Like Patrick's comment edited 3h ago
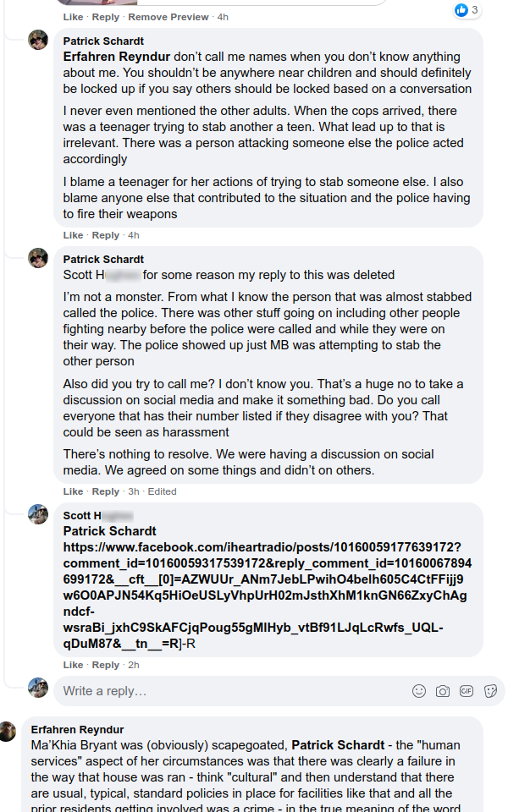The height and width of the screenshot is (812, 508). coord(73,491)
